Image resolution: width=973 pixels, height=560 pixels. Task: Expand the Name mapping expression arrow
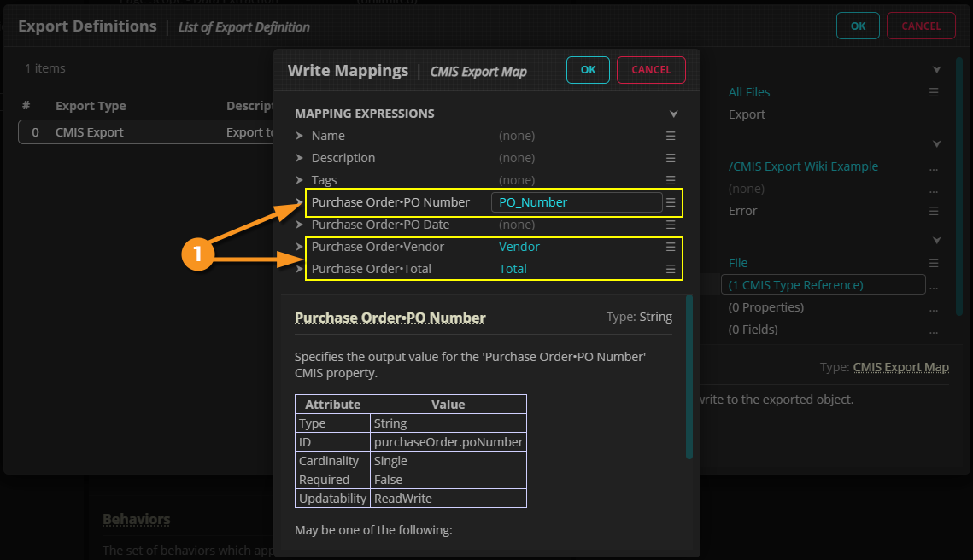click(x=299, y=136)
